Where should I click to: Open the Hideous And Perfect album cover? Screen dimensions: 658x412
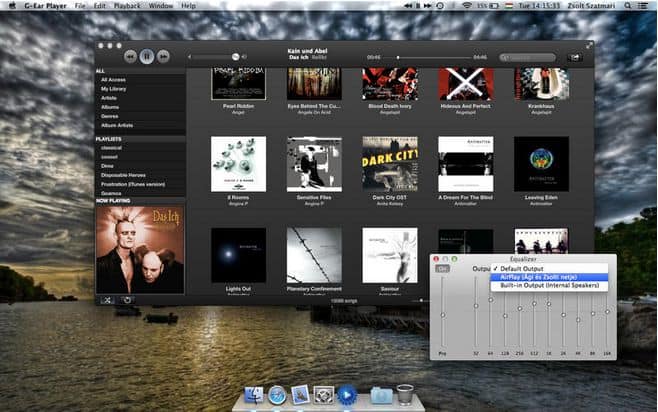465,83
